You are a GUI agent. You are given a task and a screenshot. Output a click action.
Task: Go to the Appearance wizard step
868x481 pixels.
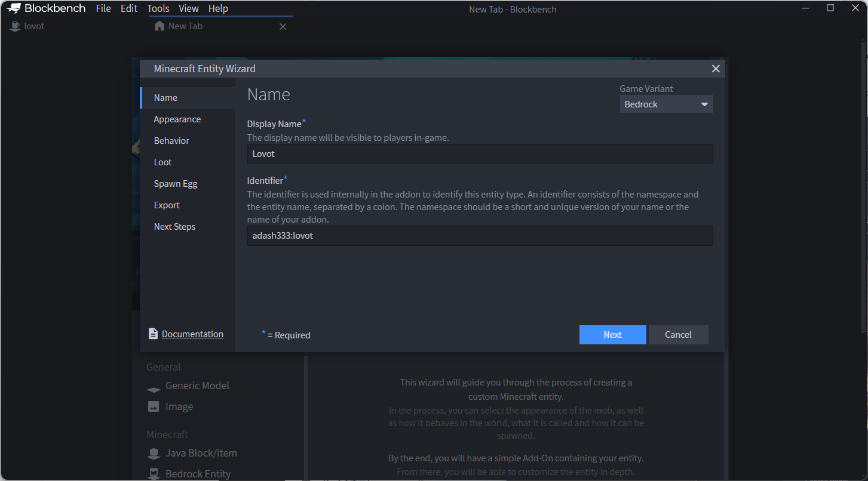click(x=188, y=119)
